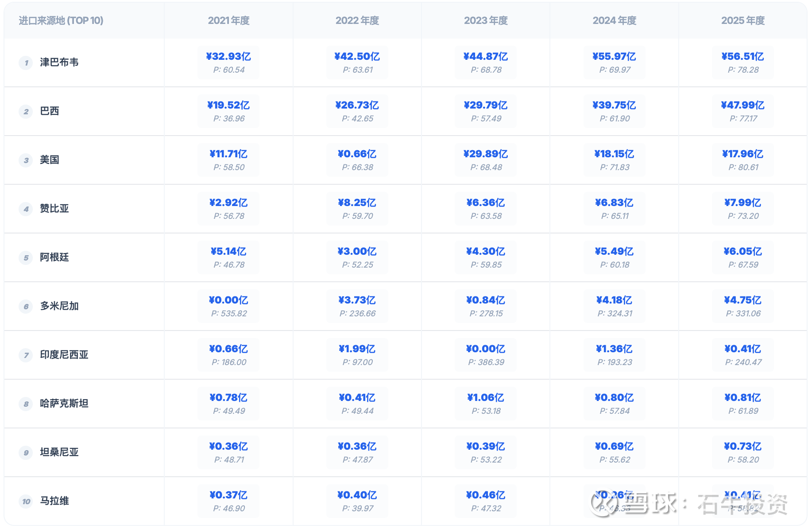This screenshot has height=529, width=812.
Task: Click the rank 1 badge beside 津巴布韦
Action: (x=26, y=63)
